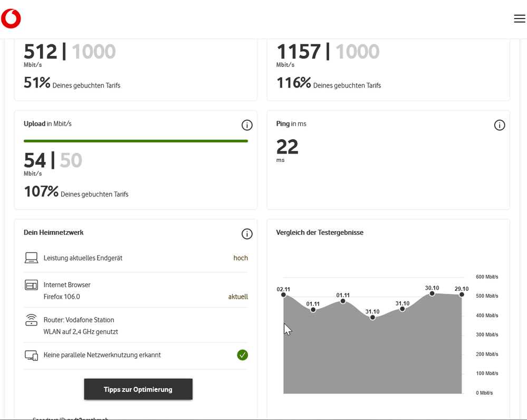Select the 29.10 chart data point

pos(462,294)
